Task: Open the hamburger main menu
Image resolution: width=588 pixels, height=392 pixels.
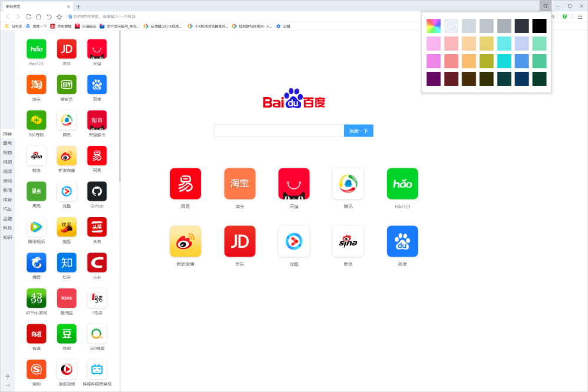Action: (x=580, y=16)
